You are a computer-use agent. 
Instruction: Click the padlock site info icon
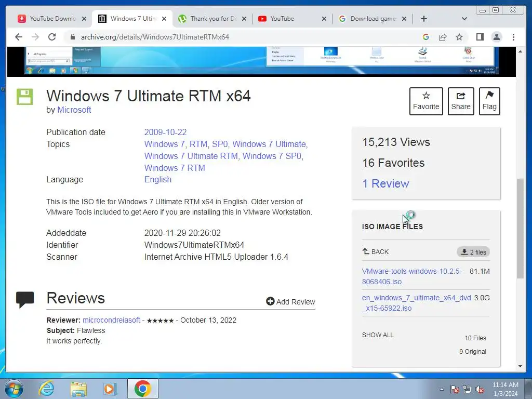[72, 37]
